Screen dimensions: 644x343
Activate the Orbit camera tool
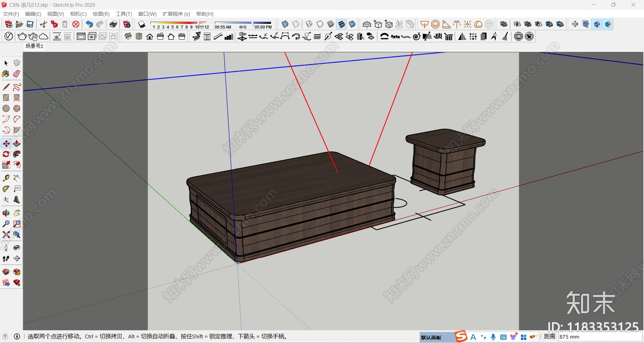[x=6, y=213]
